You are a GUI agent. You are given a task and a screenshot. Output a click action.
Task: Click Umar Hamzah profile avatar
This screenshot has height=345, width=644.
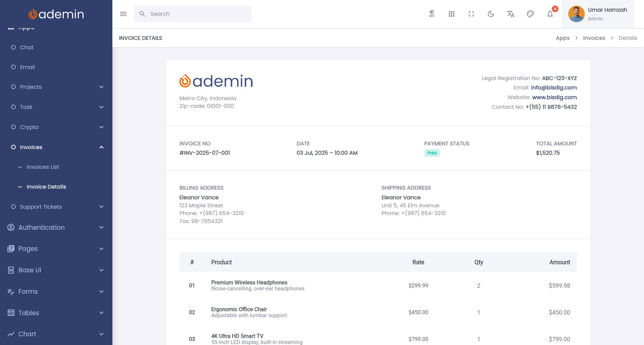(x=576, y=14)
